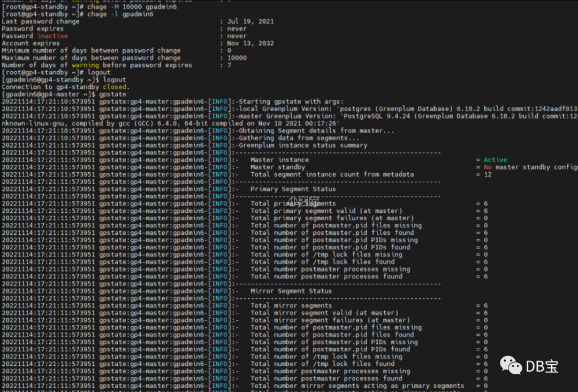The width and height of the screenshot is (578, 392).
Task: Click the 'logout' command at root@gp4-standby prompt
Action: (99, 72)
